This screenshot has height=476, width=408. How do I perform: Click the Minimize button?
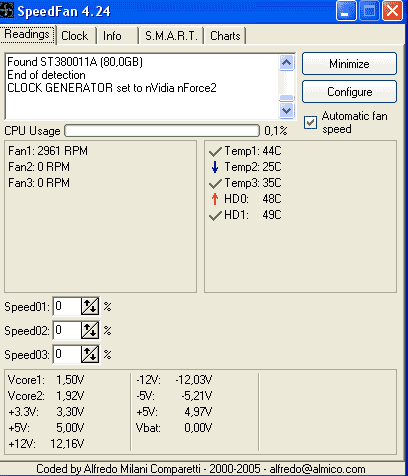[x=349, y=63]
